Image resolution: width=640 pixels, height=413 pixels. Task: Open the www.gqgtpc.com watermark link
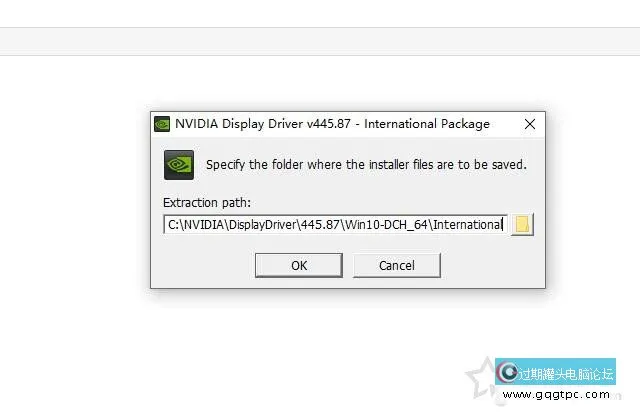coord(556,395)
